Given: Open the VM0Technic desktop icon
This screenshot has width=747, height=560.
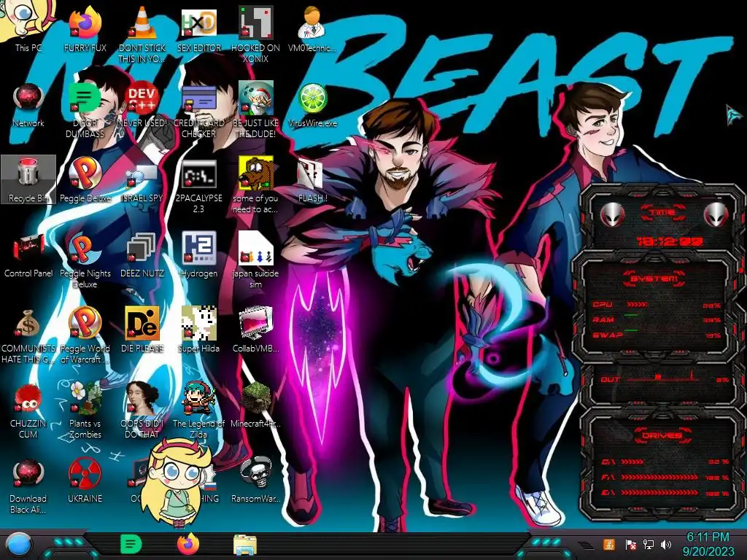Looking at the screenshot, I should coord(312,28).
